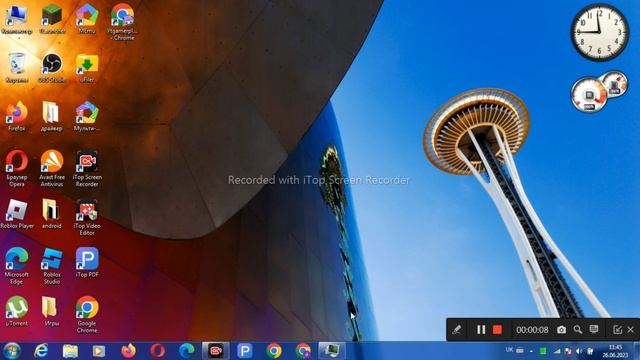Collapse recorder bar with arrow-box icon
Image resolution: width=640 pixels, height=360 pixels.
617,329
